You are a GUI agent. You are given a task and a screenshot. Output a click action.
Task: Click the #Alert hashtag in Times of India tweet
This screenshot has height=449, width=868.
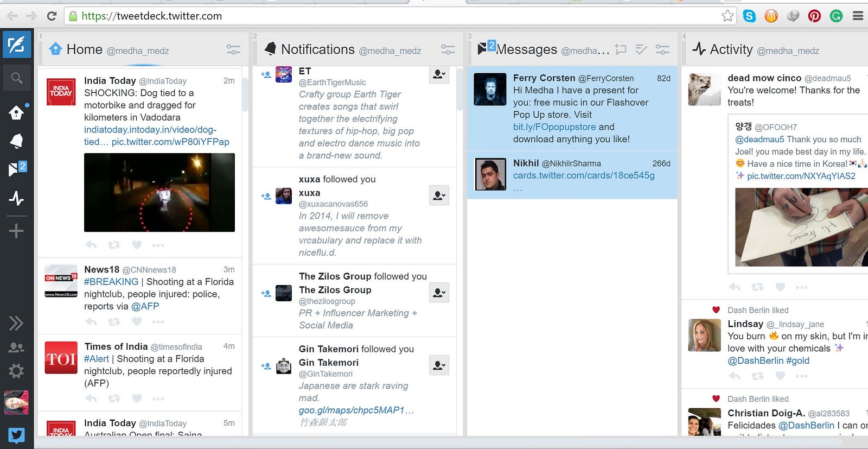click(97, 359)
